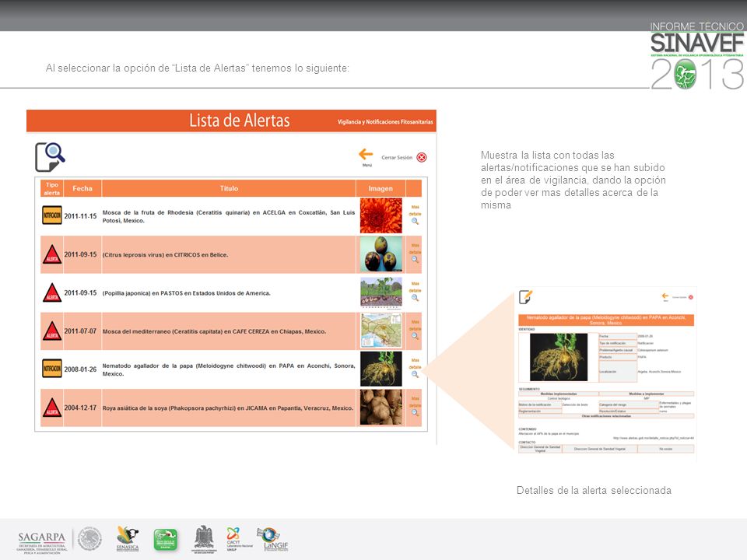
Task: Click the map thumbnail for the CAFE CEREZA row
Action: [381, 331]
